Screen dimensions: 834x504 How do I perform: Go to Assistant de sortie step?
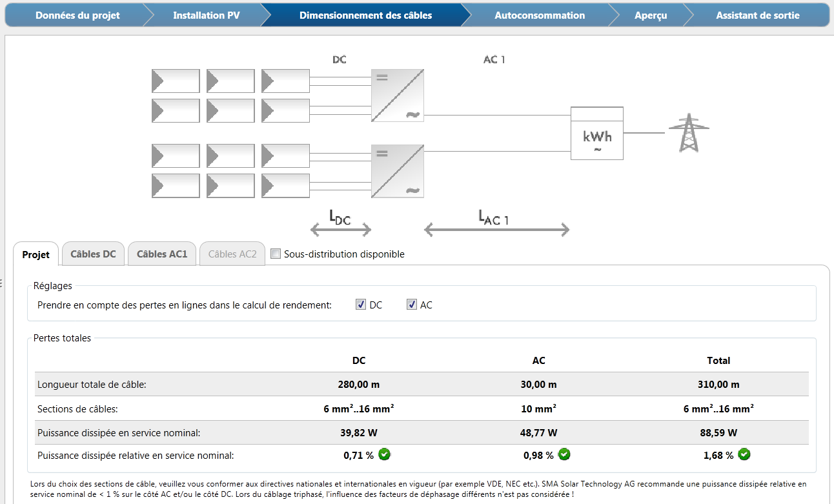(757, 15)
